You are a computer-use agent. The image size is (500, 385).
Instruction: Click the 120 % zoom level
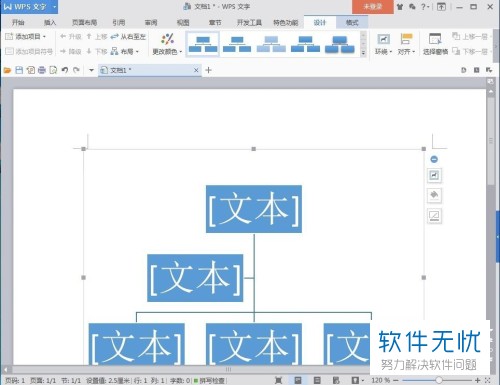pyautogui.click(x=381, y=380)
